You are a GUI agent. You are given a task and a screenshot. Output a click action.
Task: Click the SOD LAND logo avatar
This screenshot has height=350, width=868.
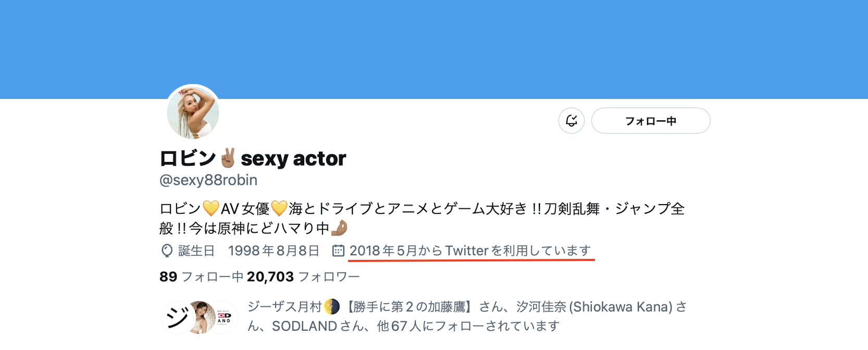[225, 317]
